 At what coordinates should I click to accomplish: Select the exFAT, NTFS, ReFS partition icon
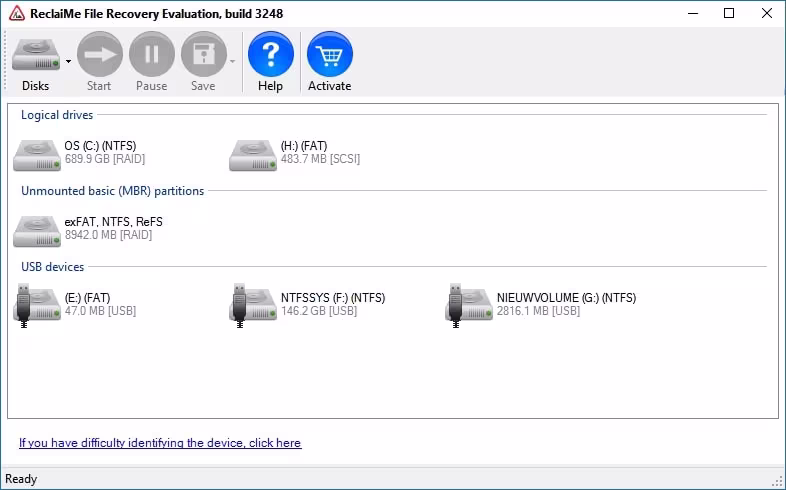click(37, 231)
